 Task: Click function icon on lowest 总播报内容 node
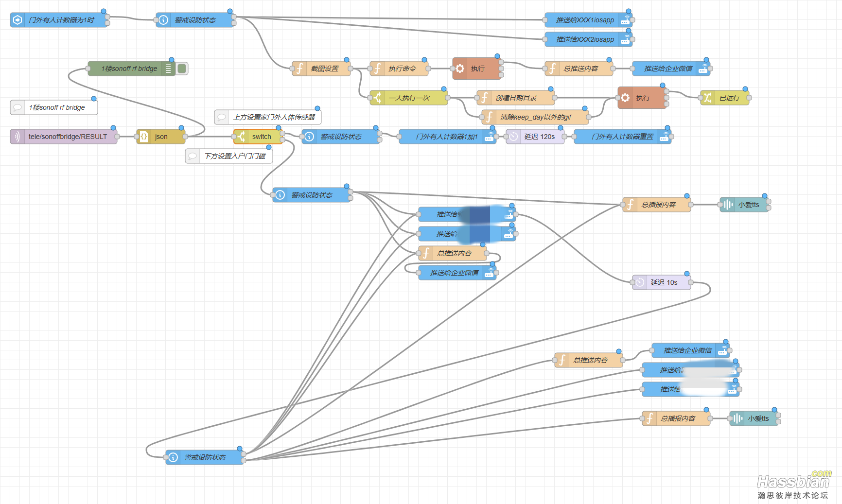(x=649, y=418)
